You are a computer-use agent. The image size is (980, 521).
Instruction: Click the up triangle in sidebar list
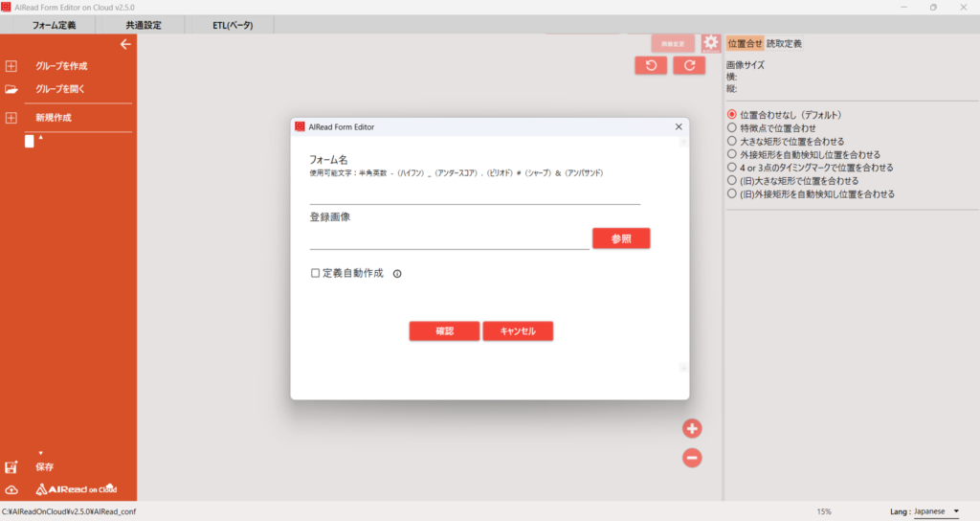[41, 138]
